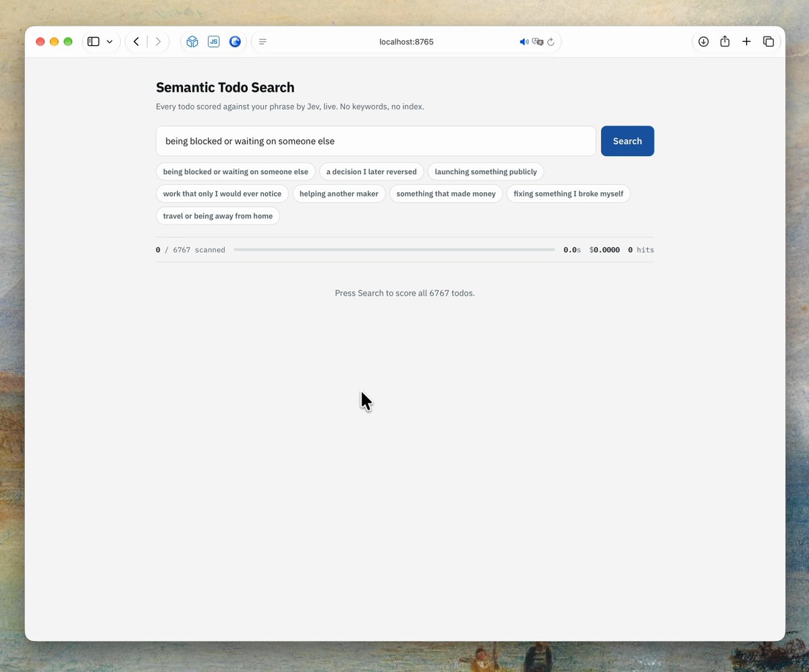
Task: Go back to the previous page
Action: pos(136,42)
